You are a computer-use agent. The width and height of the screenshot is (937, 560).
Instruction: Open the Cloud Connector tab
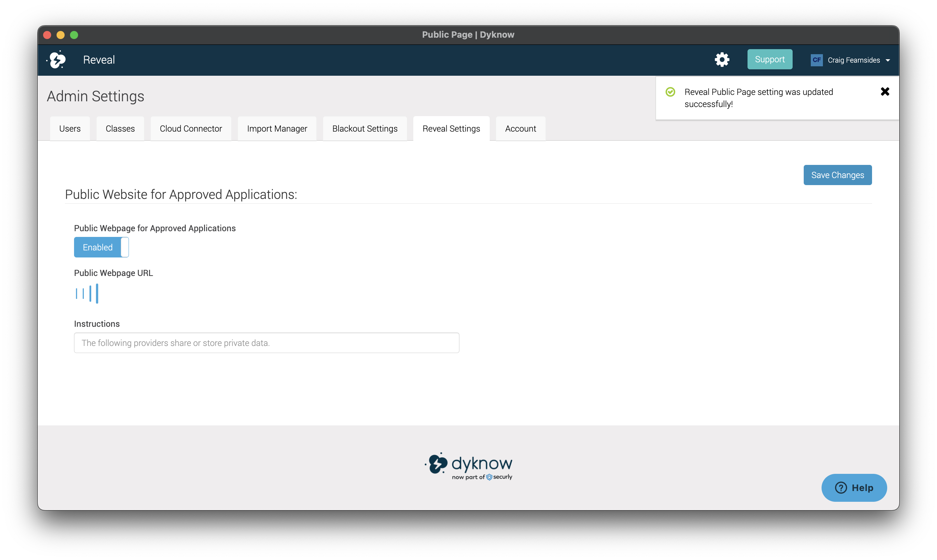coord(190,129)
